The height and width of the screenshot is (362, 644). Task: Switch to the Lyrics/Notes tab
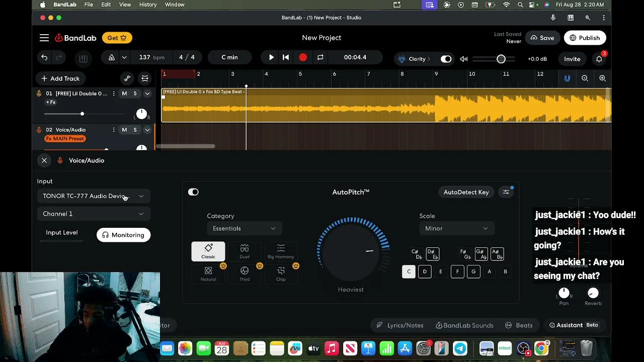tap(400, 325)
